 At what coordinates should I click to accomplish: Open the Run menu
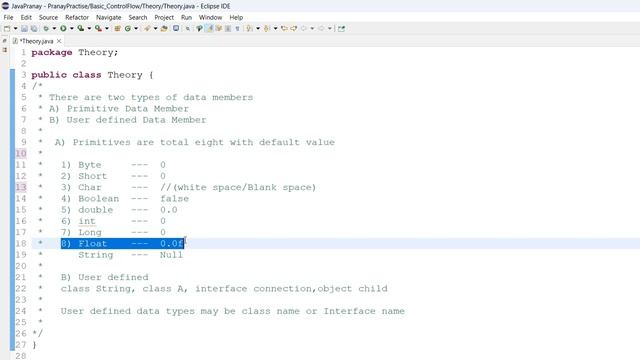186,18
